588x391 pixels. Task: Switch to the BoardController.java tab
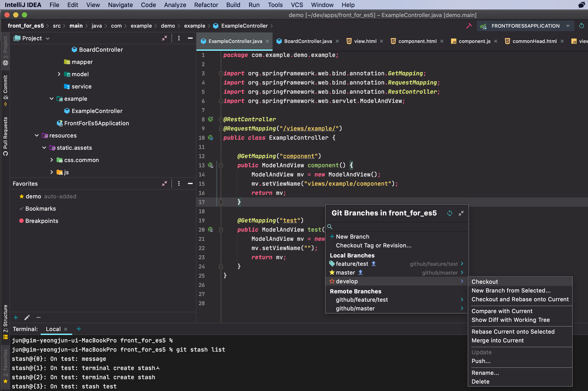click(308, 41)
